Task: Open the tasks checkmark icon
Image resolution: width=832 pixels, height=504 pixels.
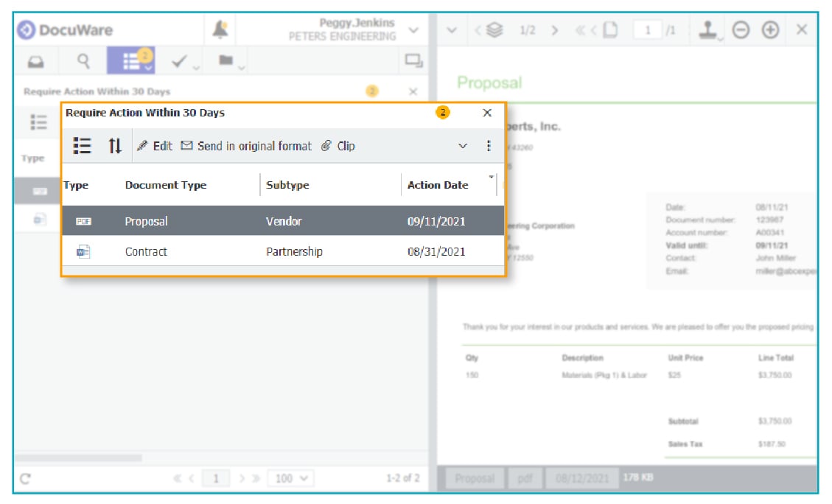Action: click(181, 62)
